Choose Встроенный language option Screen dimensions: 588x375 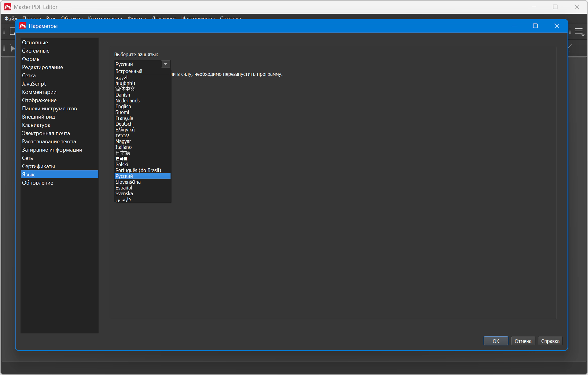pos(142,71)
